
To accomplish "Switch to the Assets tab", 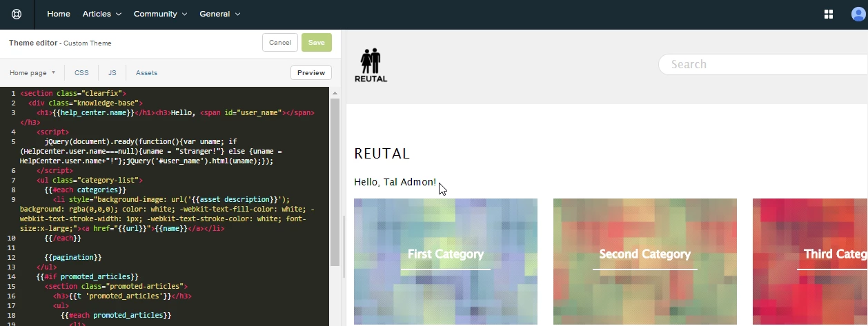I will 146,72.
